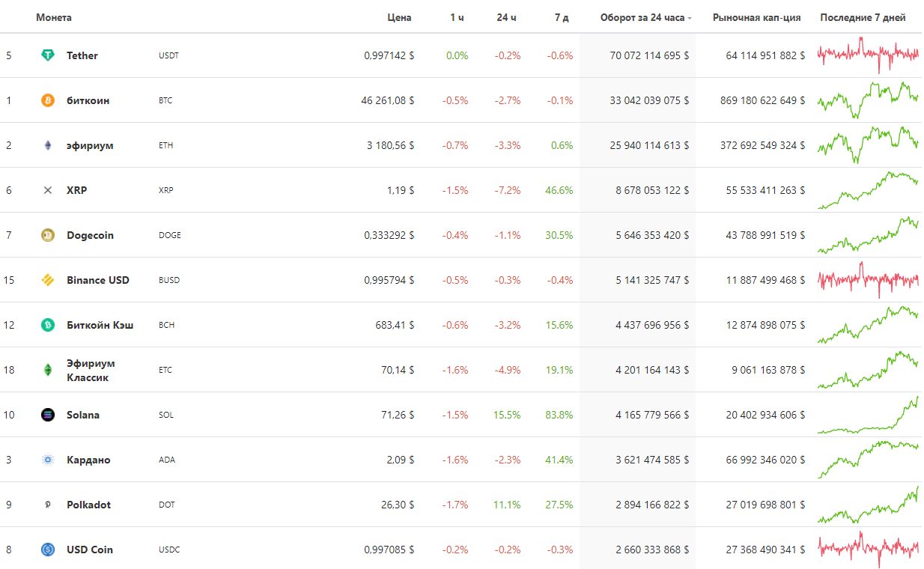The width and height of the screenshot is (924, 569).
Task: Sort table by Рыночная кап-ция header
Action: tap(756, 17)
